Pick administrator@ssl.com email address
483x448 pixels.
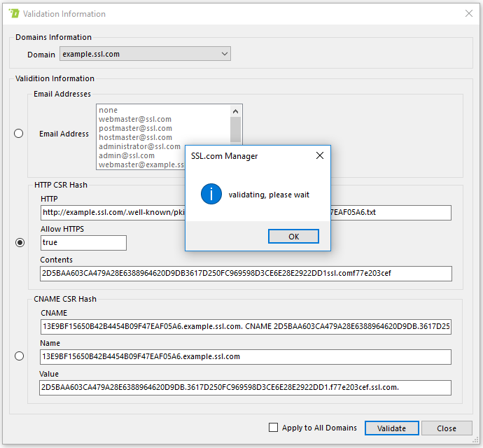coord(139,146)
